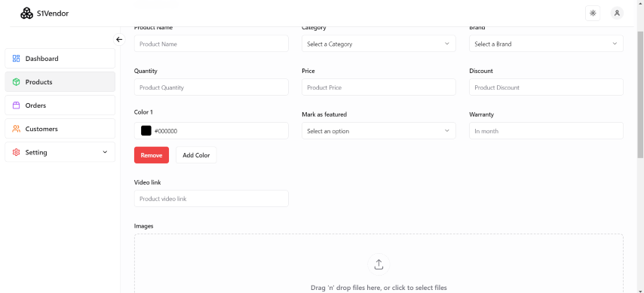Click the drag 'n' drop files text
644x293 pixels.
[x=379, y=288]
